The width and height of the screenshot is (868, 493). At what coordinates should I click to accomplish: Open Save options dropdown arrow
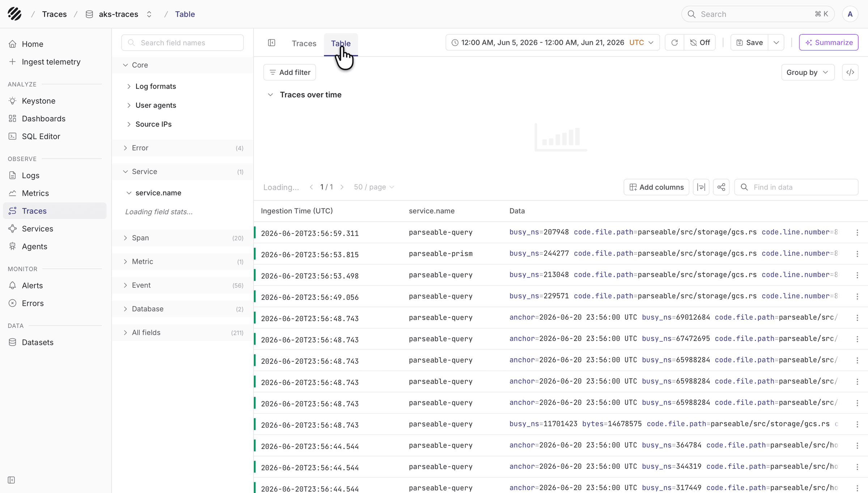(776, 43)
